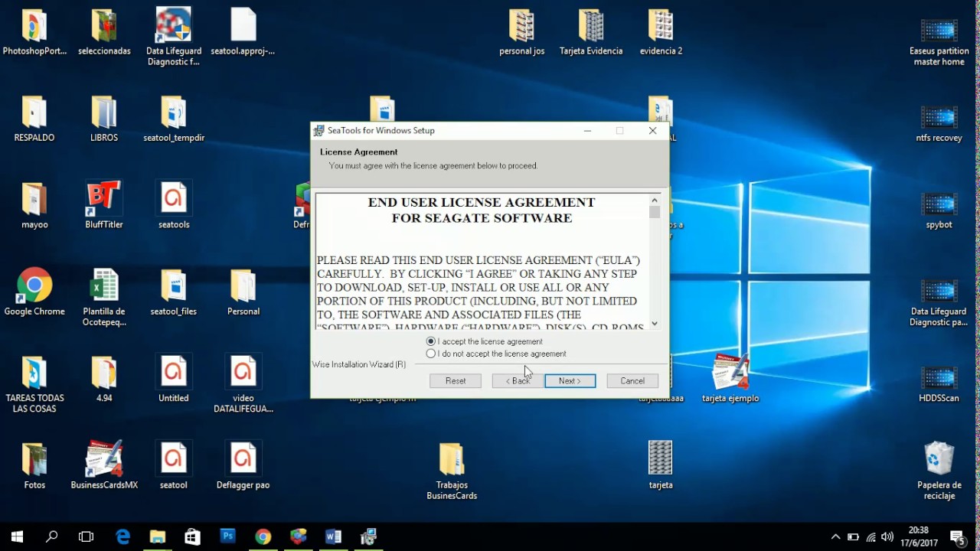The width and height of the screenshot is (980, 551).
Task: Cancel the SeaTools installation
Action: pos(632,380)
